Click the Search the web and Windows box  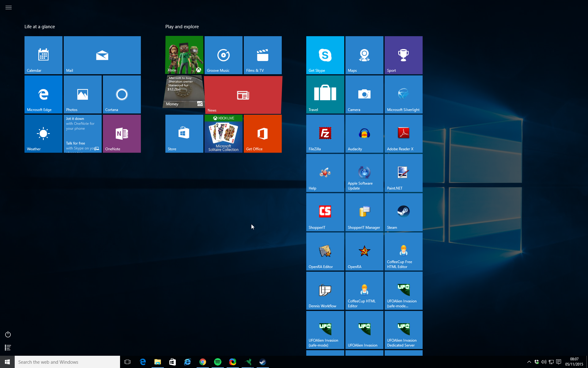point(67,362)
